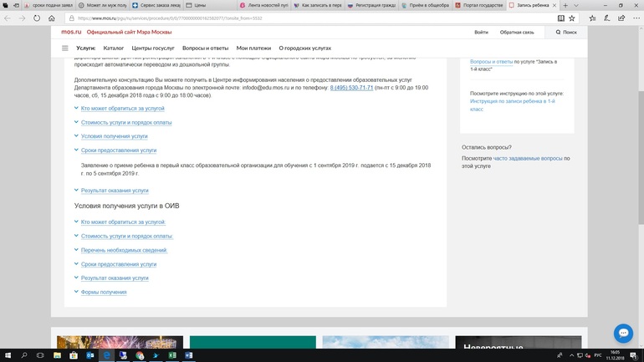Open the hamburger menu next to Услуги
The image size is (644, 362).
click(65, 48)
